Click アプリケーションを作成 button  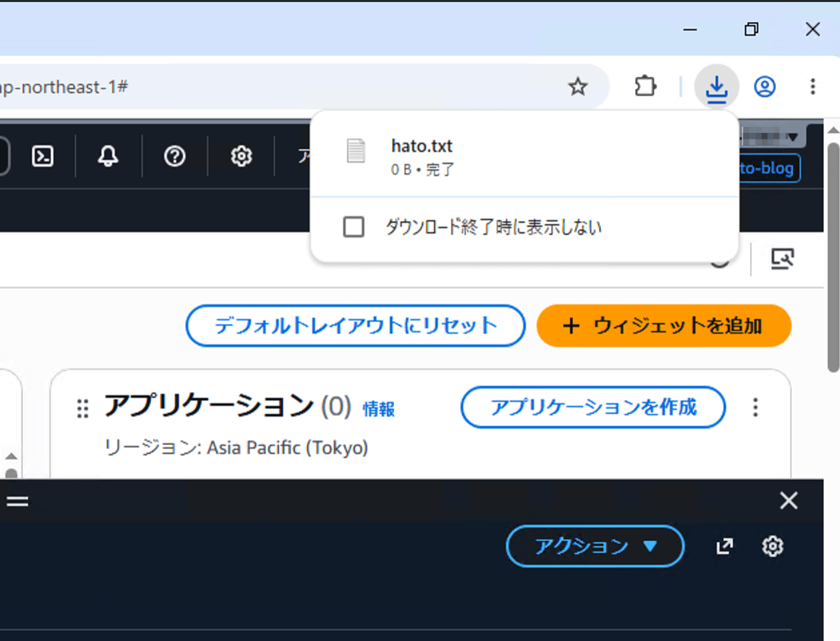(593, 407)
